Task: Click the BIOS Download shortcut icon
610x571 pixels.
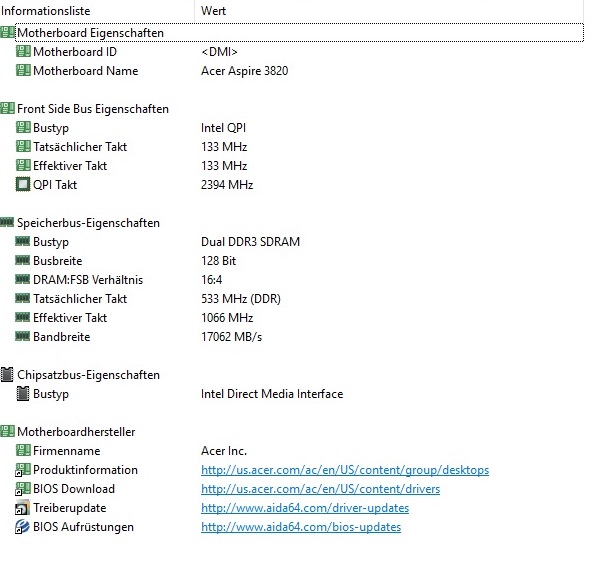Action: point(23,489)
